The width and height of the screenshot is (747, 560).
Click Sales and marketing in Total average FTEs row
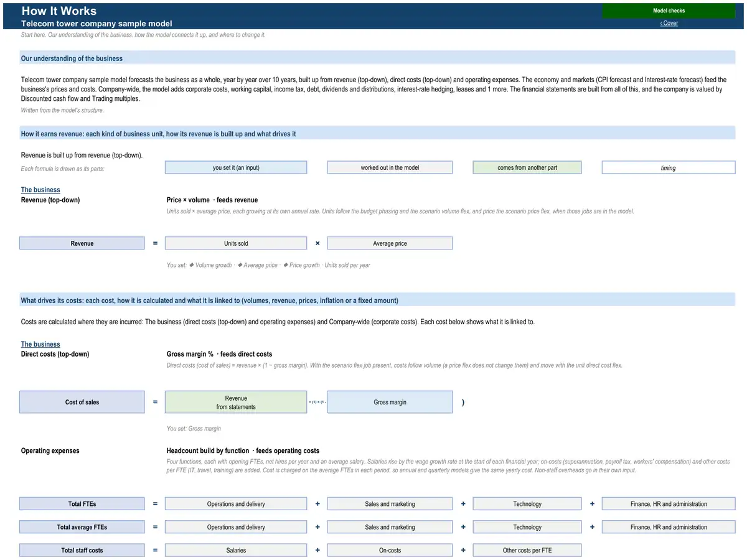pyautogui.click(x=390, y=527)
